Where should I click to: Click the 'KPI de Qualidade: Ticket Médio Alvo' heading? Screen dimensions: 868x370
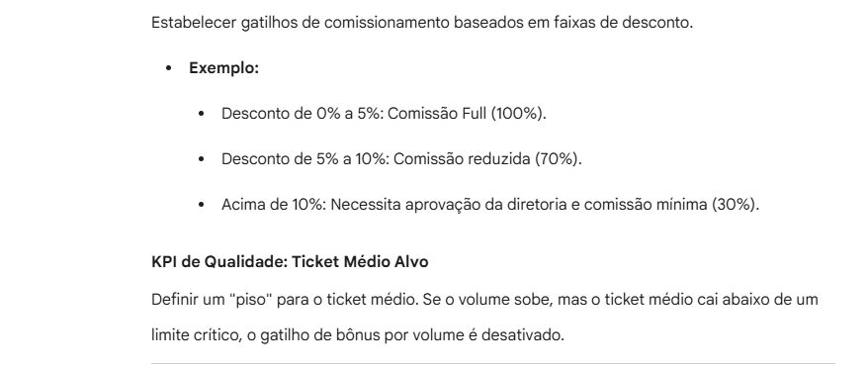point(290,262)
